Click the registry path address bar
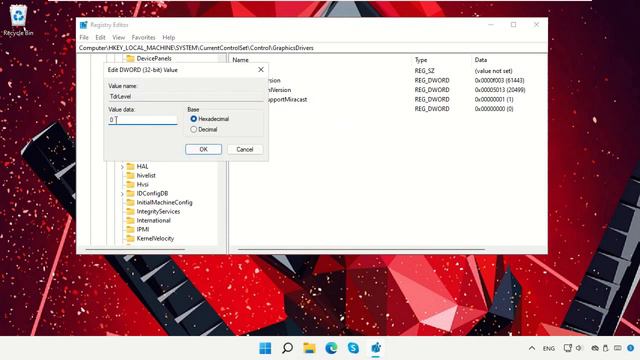 (312, 48)
